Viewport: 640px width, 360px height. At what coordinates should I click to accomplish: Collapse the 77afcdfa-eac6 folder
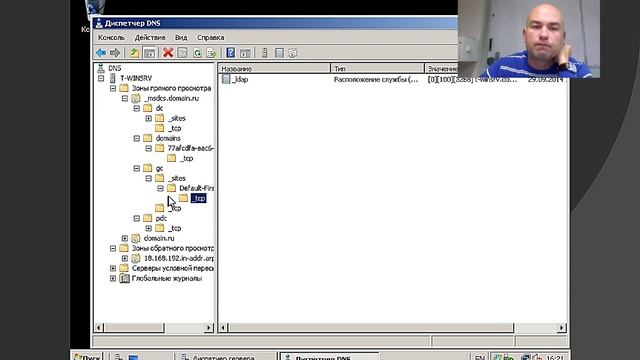(x=149, y=148)
